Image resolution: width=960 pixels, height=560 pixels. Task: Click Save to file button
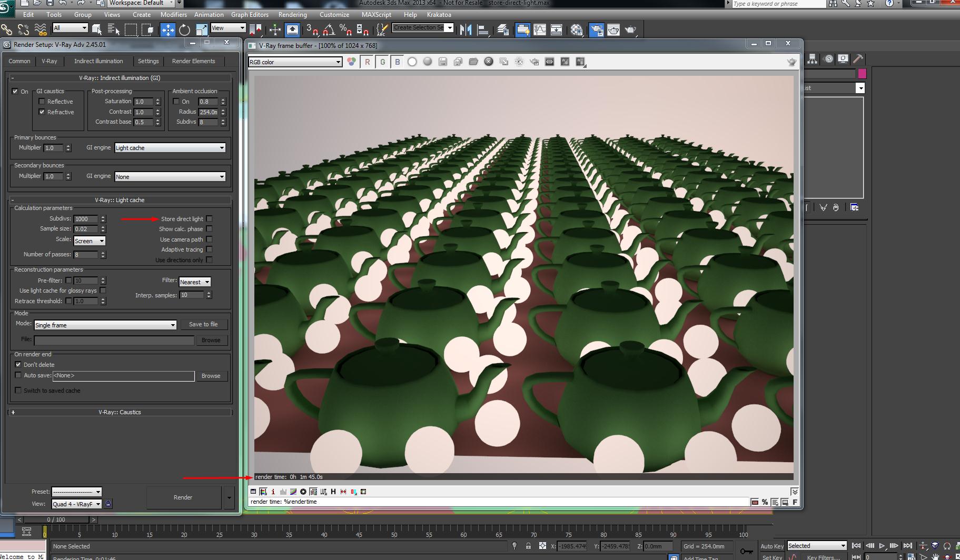coord(203,324)
